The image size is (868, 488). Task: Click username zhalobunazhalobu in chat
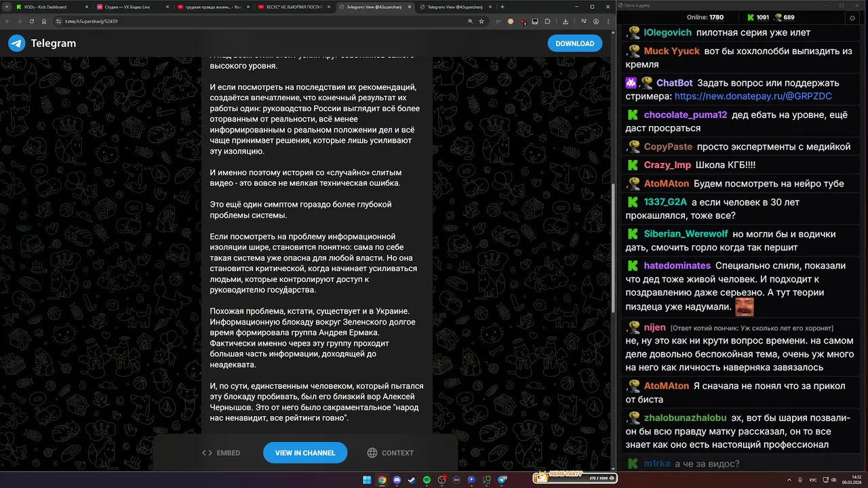pos(686,418)
